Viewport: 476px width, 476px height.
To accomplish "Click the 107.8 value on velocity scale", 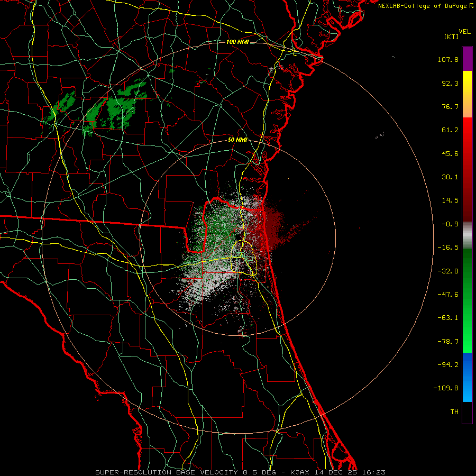I will 448,59.
